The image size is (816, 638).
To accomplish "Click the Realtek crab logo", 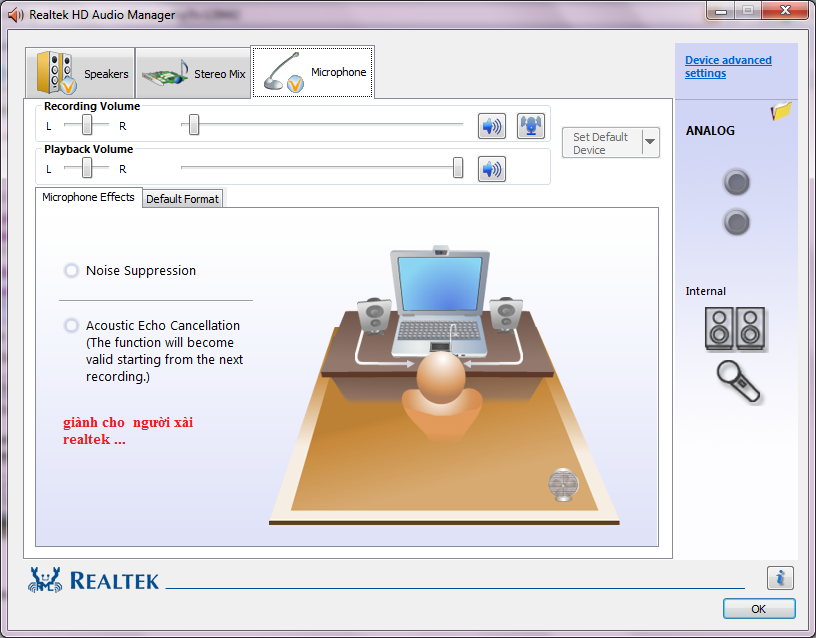I will click(x=45, y=580).
